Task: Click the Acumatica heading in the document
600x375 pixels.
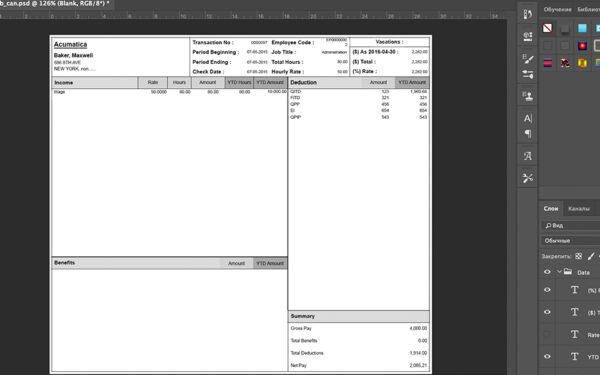Action: click(x=70, y=44)
